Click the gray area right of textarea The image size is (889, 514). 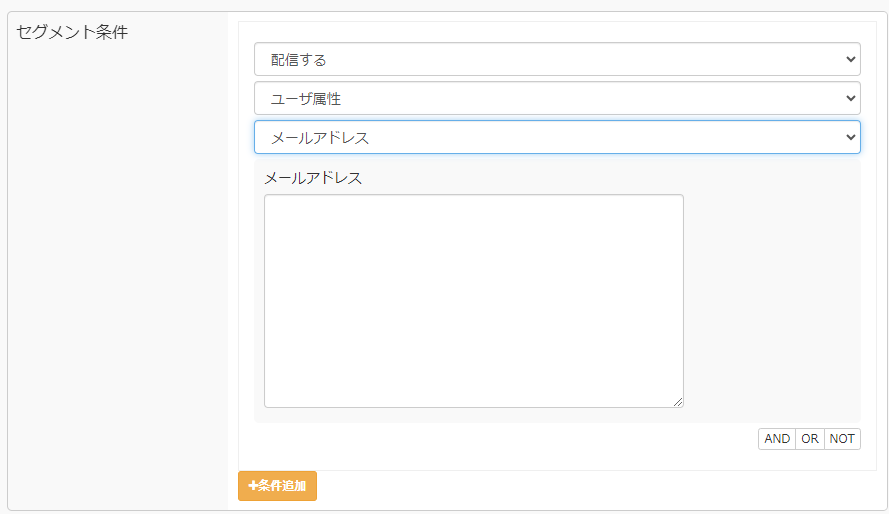click(770, 300)
